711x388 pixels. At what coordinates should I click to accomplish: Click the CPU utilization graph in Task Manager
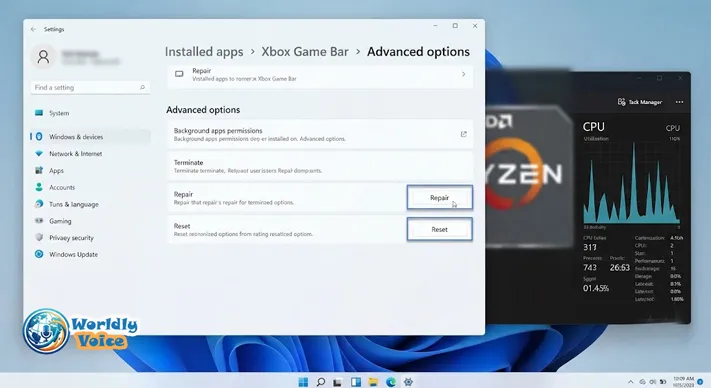[x=632, y=183]
